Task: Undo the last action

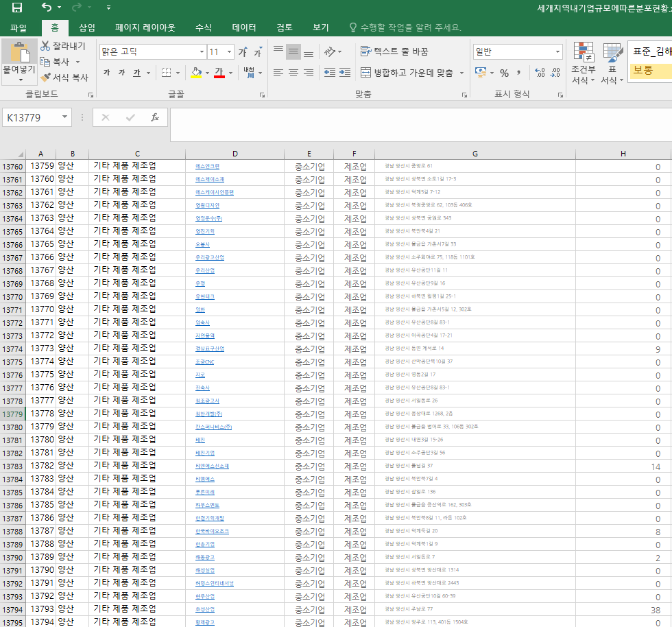Action: [x=47, y=8]
